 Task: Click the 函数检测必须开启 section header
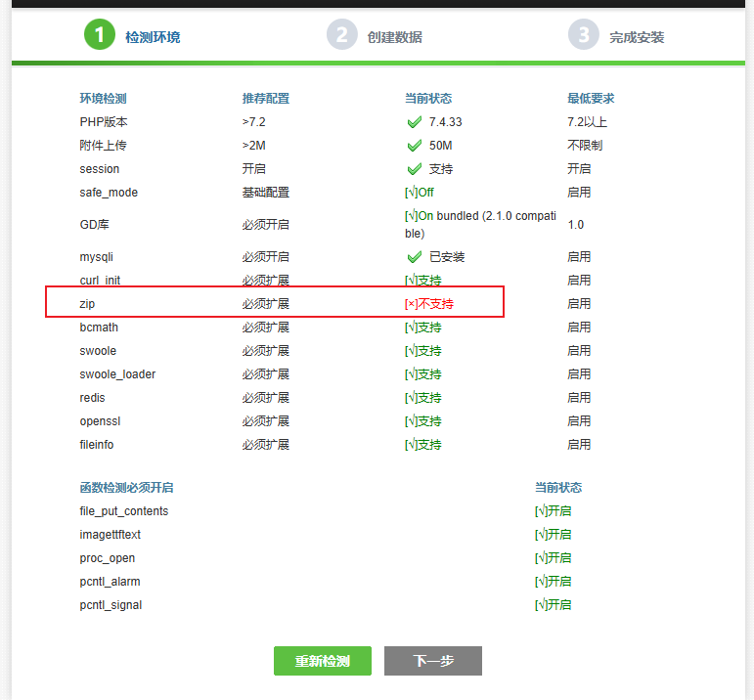[126, 488]
